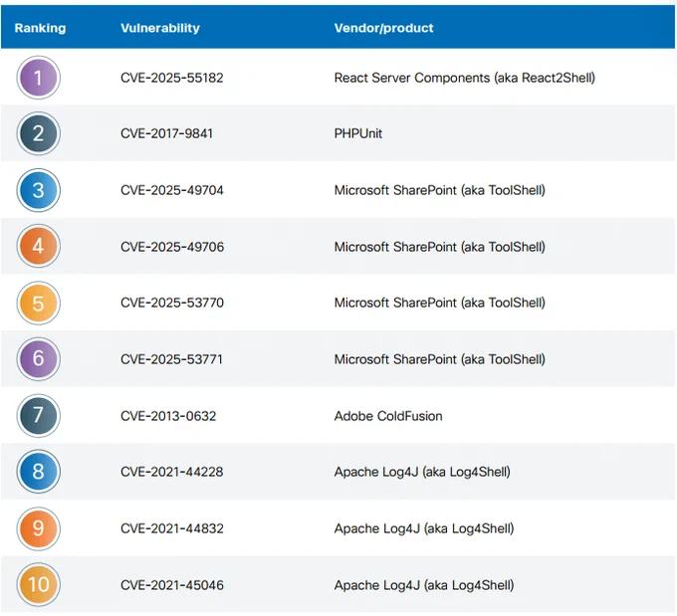Select CVE-2017-9841 cell
The height and width of the screenshot is (616, 677).
(166, 133)
